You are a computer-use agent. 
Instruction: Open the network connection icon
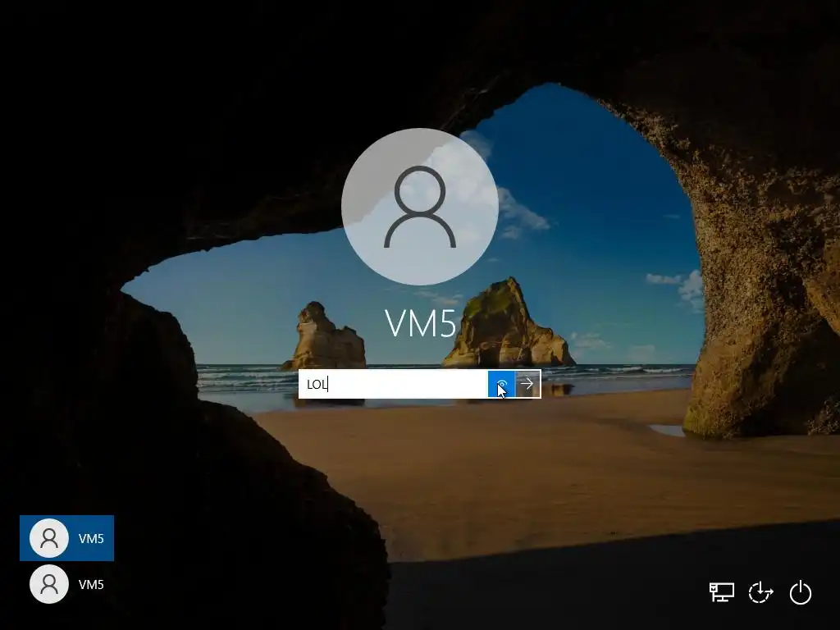point(722,592)
